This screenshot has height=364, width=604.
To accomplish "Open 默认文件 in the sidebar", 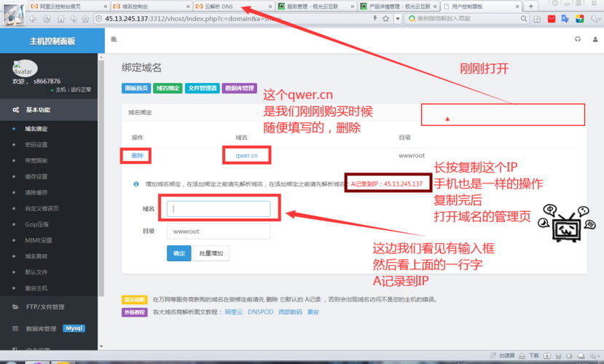I will point(36,272).
